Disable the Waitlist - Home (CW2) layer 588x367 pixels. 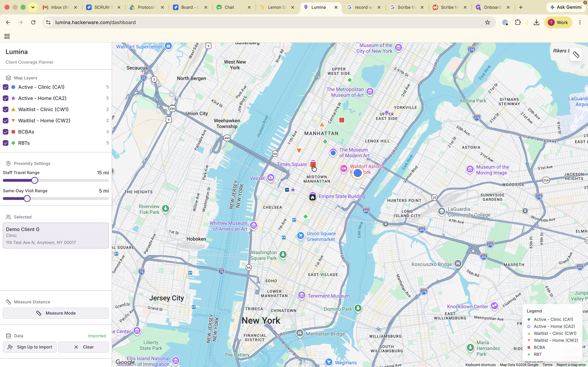coord(6,121)
